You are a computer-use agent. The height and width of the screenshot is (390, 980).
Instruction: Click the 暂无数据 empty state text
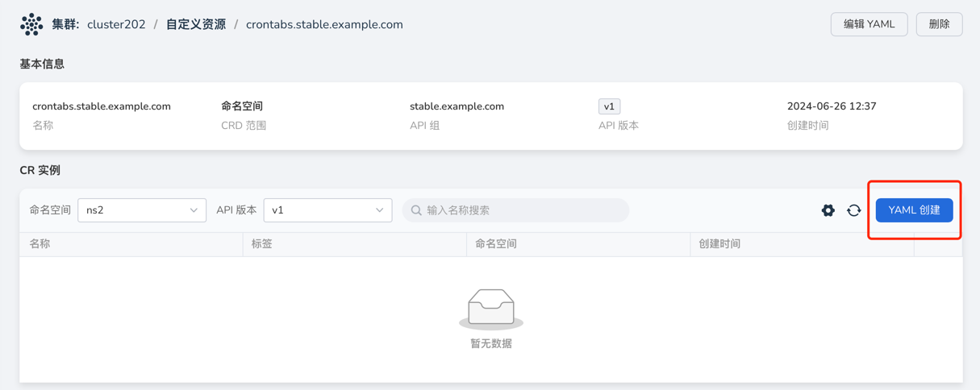pyautogui.click(x=490, y=343)
